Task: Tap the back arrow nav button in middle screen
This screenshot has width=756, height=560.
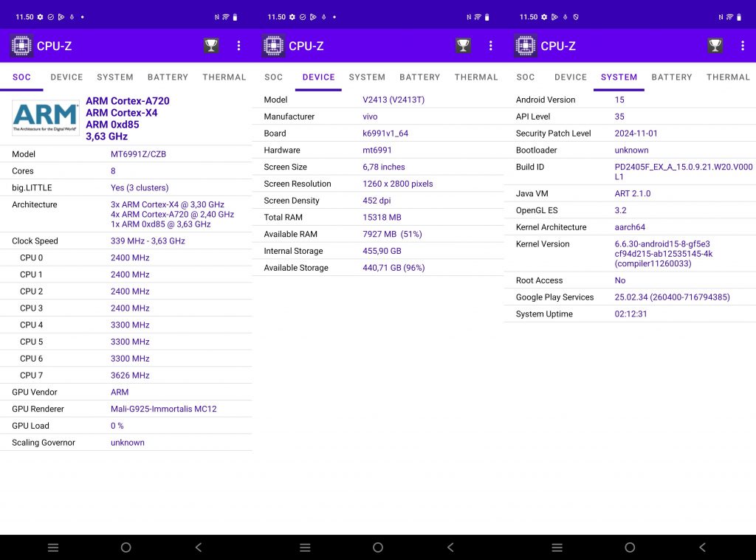Action: point(450,547)
